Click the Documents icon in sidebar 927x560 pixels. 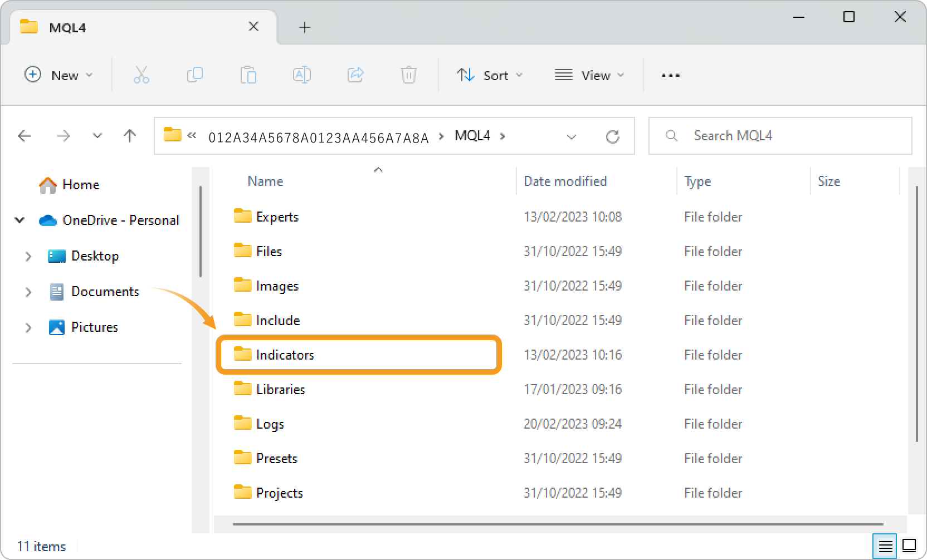57,292
